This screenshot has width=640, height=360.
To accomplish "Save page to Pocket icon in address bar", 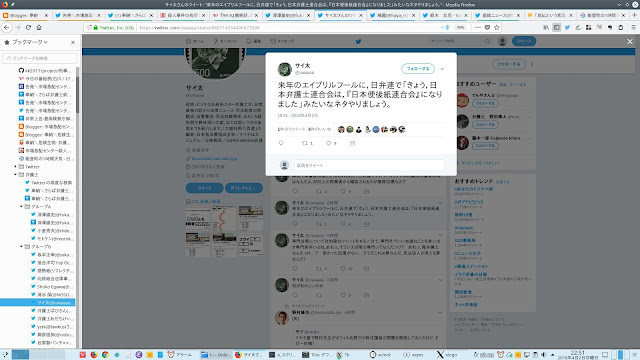I will click(487, 27).
